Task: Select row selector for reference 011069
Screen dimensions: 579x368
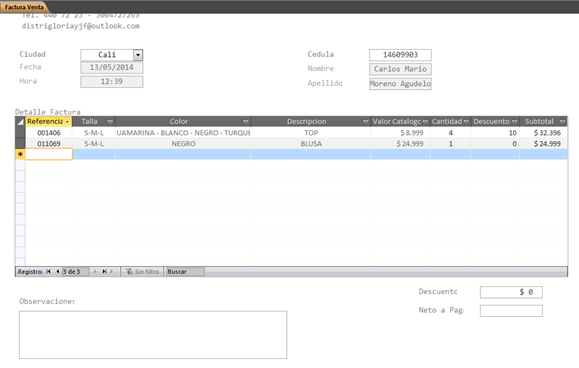Action: tap(20, 144)
